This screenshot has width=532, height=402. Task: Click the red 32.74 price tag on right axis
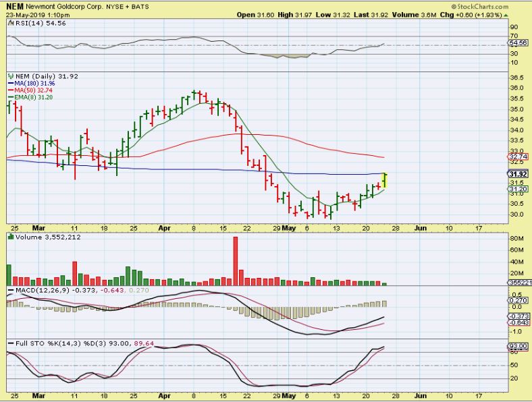click(x=518, y=156)
